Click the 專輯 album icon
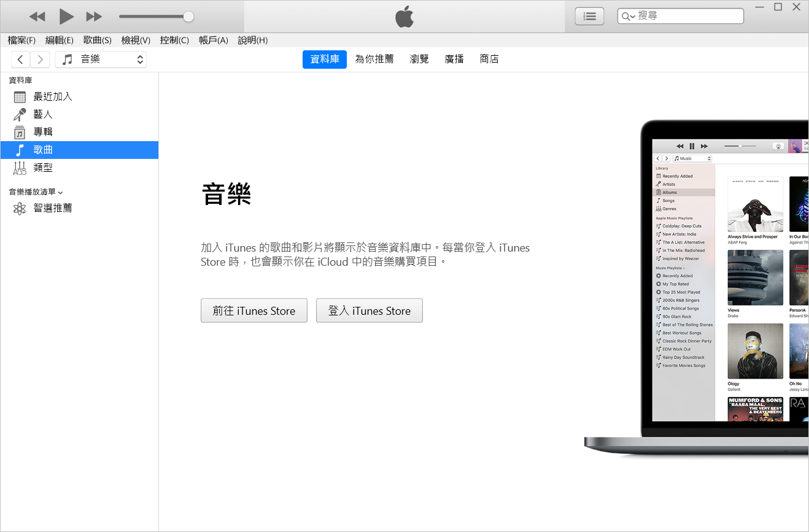The image size is (809, 532). coord(20,132)
